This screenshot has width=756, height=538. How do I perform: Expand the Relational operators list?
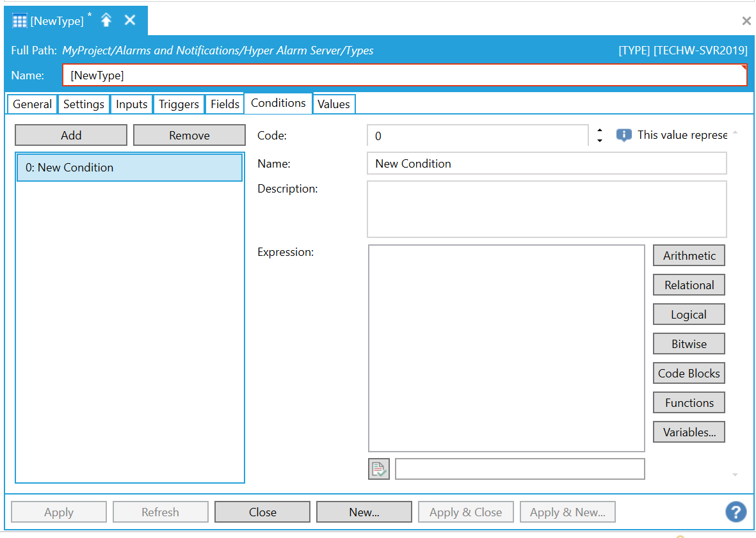689,285
